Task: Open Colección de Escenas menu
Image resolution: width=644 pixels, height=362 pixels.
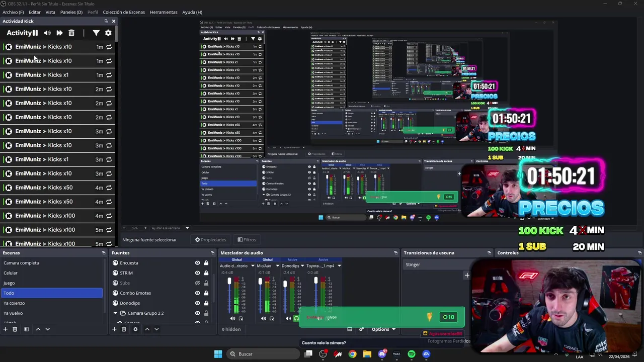Action: 124,12
